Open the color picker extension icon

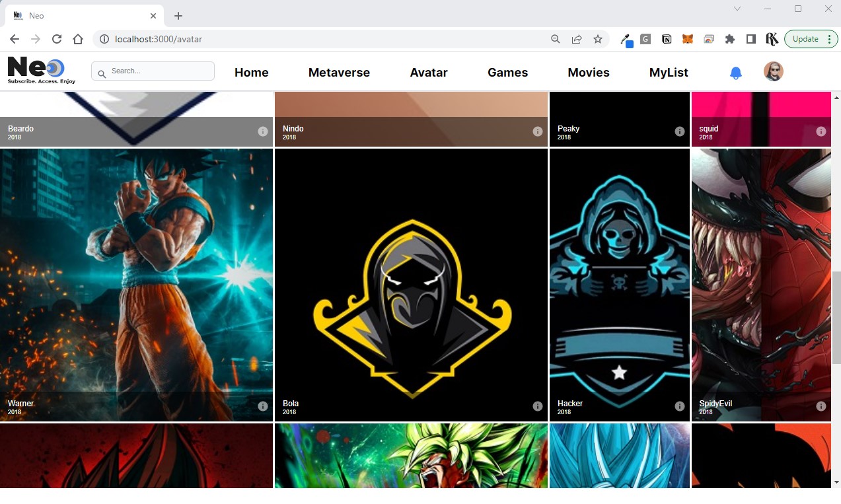626,40
